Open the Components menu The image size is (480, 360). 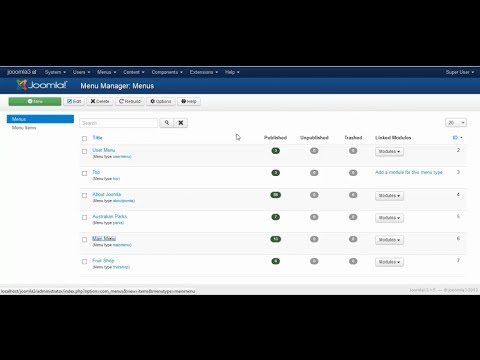pos(167,72)
